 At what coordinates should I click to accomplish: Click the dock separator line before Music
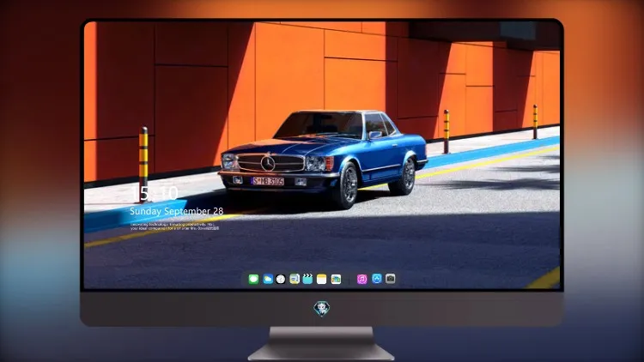(349, 280)
